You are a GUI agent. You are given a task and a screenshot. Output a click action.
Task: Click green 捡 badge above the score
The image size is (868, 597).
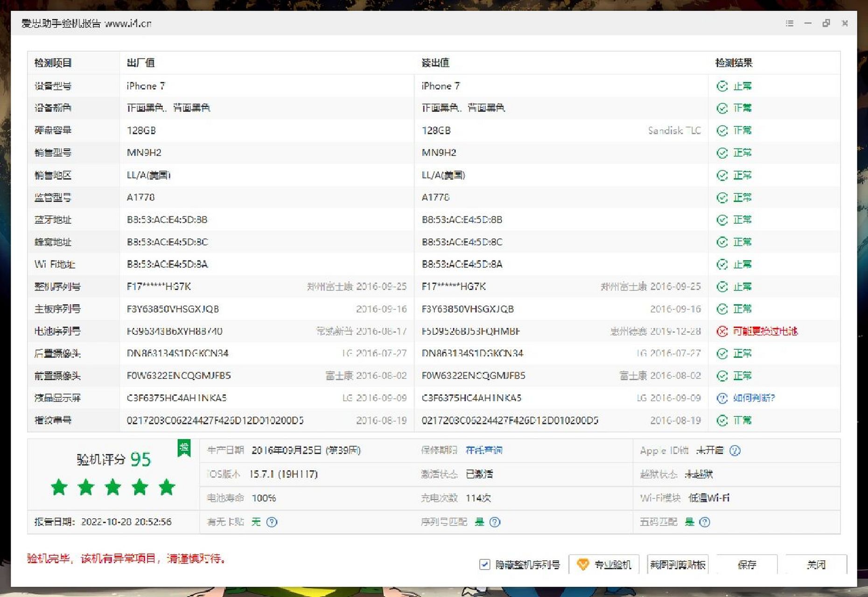pos(184,447)
